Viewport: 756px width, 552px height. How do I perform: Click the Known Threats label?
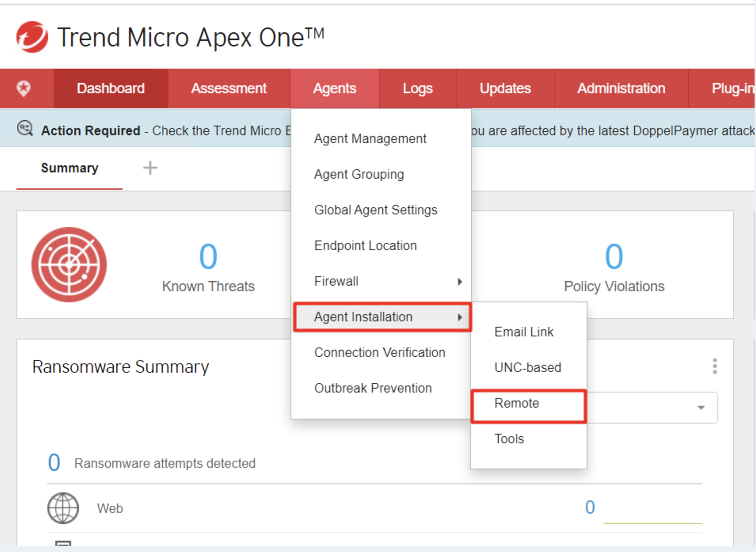[x=208, y=286]
